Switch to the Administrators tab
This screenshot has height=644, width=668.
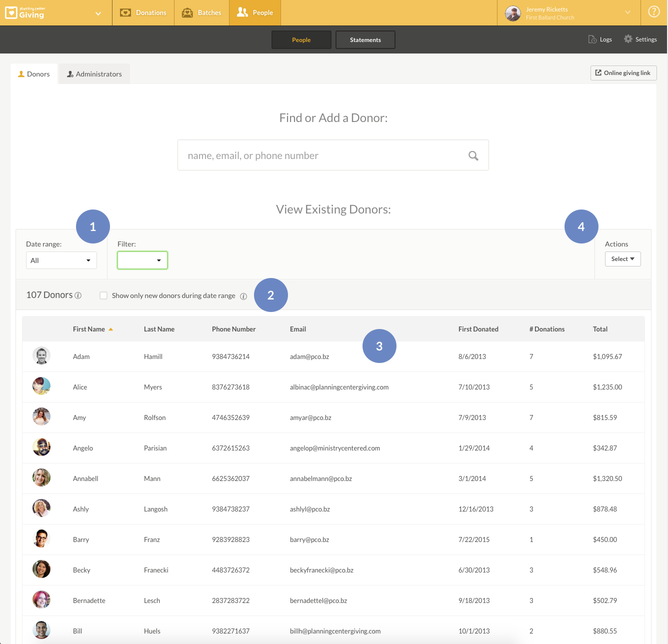click(x=94, y=74)
